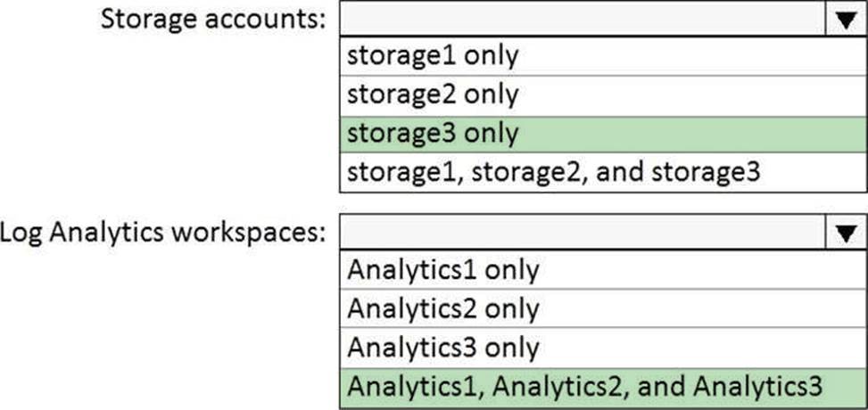Click the "Storage accounts:" label
Viewport: 868px width, 410px height.
tap(212, 19)
